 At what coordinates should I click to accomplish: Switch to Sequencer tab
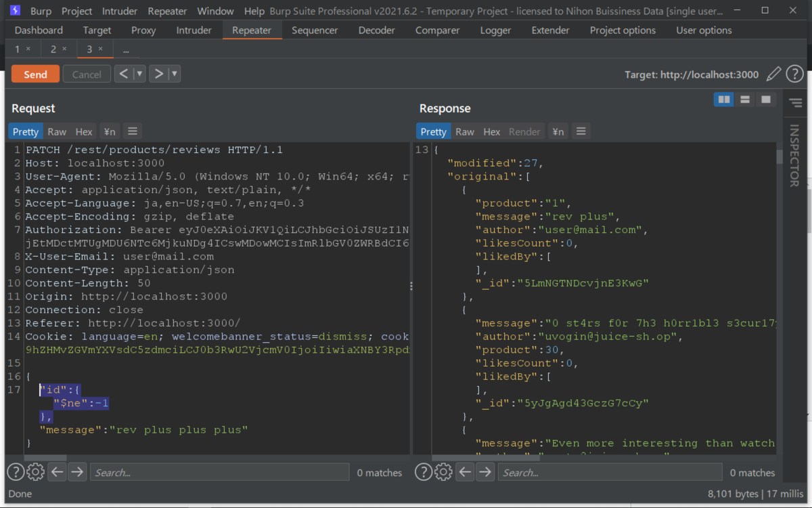(x=315, y=30)
